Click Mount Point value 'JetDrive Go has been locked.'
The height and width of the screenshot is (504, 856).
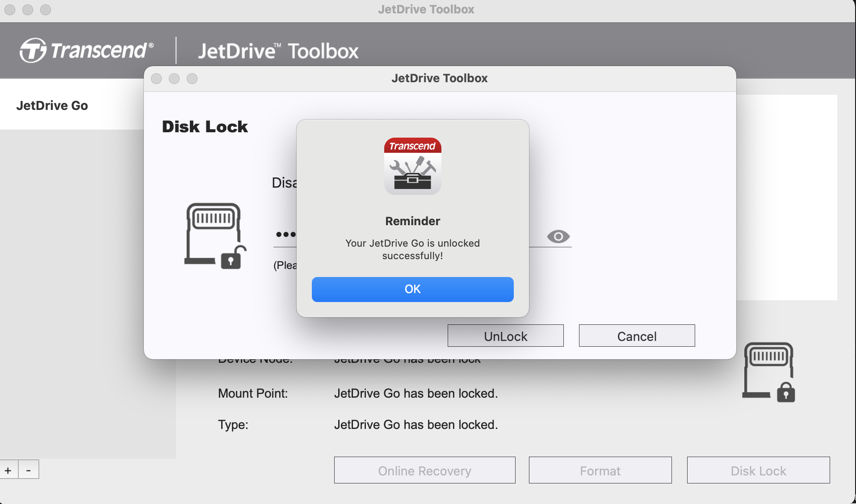point(416,393)
